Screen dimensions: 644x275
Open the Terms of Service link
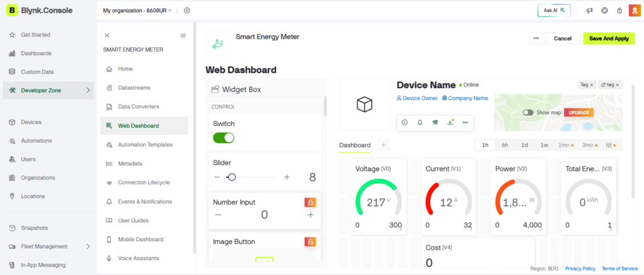[x=619, y=269]
